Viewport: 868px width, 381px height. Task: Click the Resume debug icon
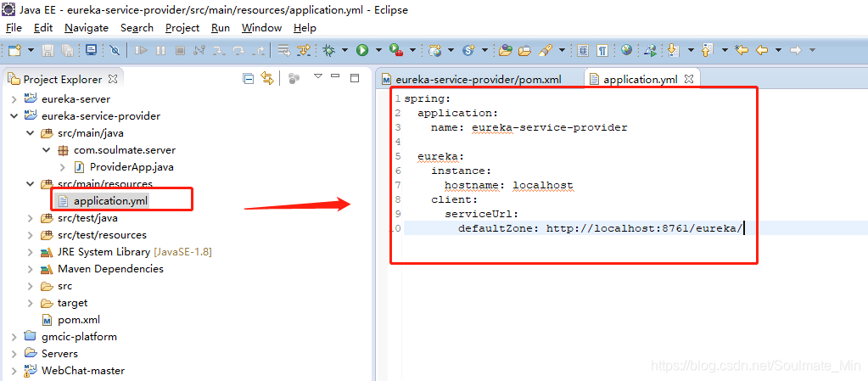pyautogui.click(x=141, y=50)
